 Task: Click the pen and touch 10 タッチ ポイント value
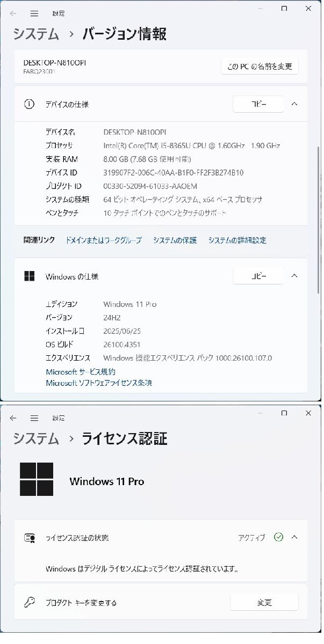click(x=164, y=213)
